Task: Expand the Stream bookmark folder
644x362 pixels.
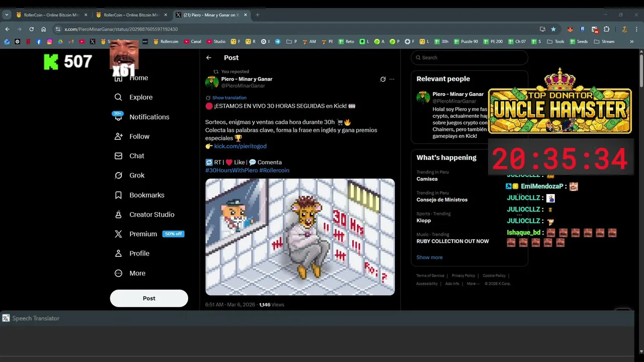Action: [604, 42]
